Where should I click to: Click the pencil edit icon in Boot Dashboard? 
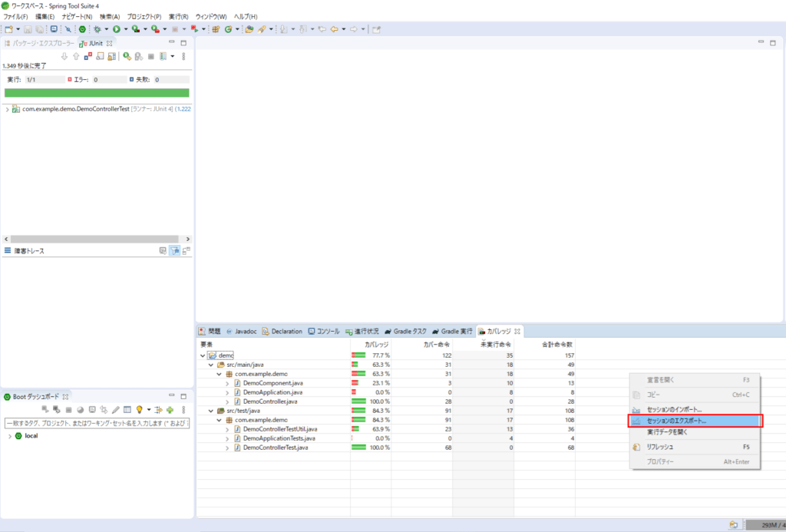point(115,410)
